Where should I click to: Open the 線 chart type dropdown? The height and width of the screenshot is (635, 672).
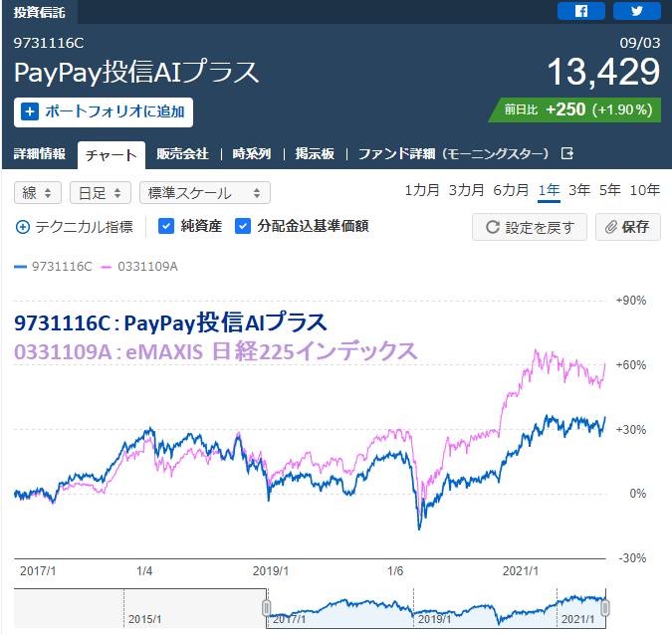tap(38, 193)
